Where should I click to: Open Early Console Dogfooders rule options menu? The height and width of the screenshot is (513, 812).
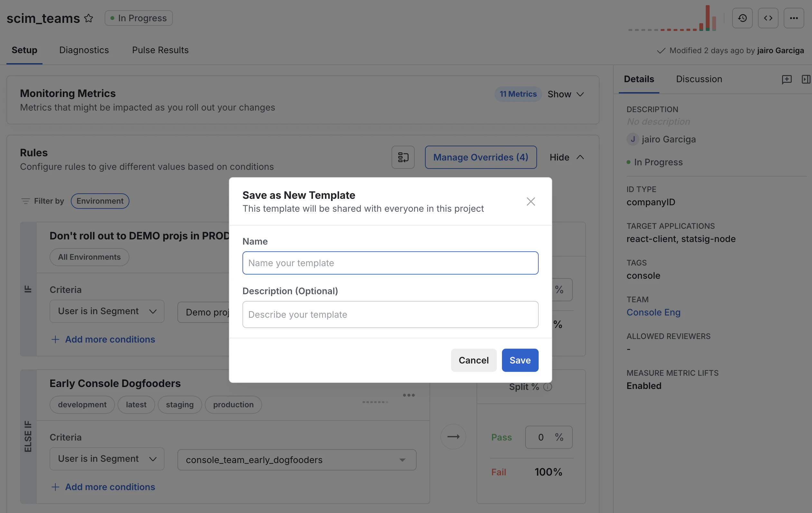[409, 395]
